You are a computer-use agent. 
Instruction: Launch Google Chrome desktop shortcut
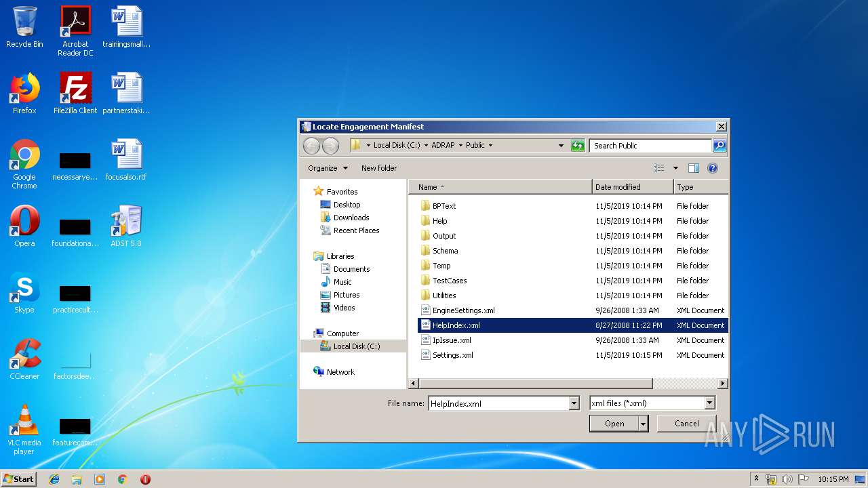(24, 164)
